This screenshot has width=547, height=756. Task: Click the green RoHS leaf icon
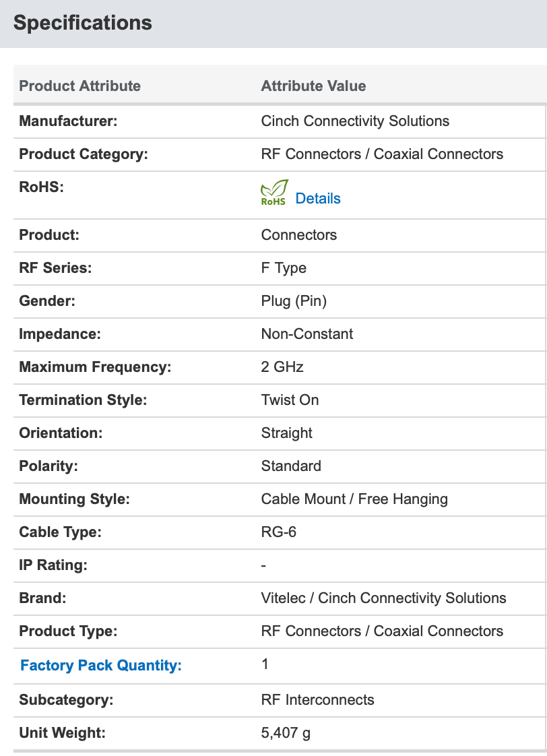tap(274, 192)
